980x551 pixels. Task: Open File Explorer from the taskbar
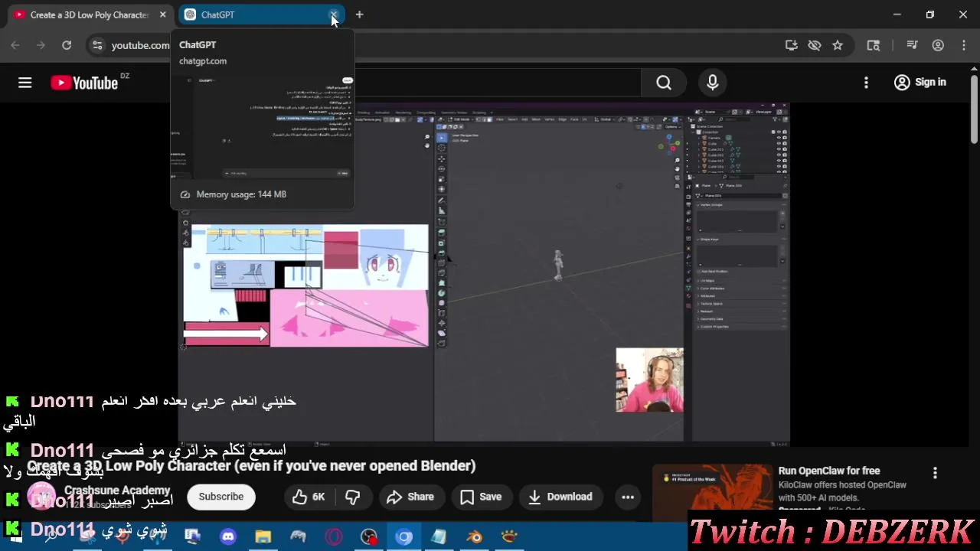coord(263,537)
